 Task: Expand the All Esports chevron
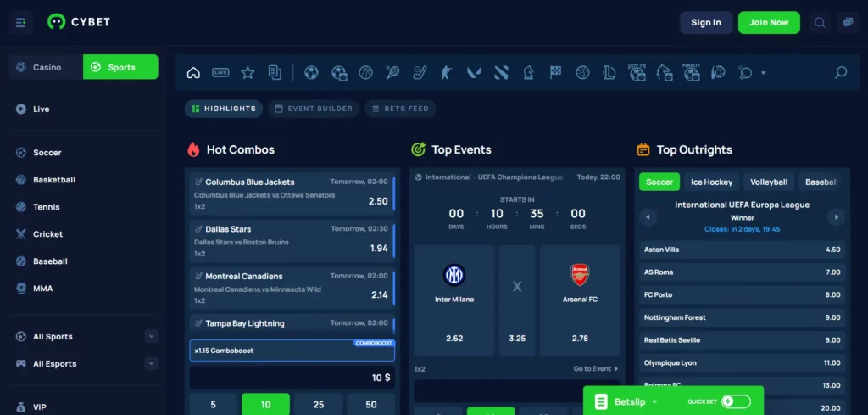(x=151, y=363)
